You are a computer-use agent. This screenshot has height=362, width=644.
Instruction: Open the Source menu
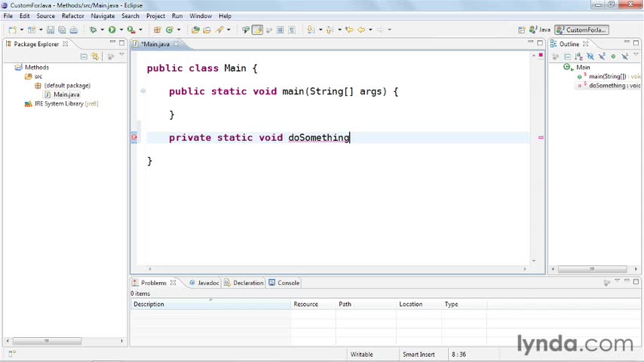point(45,16)
